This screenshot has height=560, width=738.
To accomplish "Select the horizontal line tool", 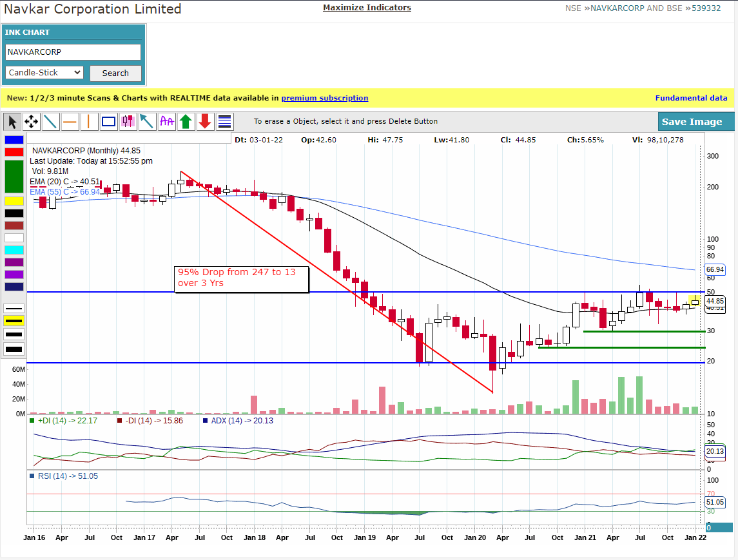I will click(70, 122).
